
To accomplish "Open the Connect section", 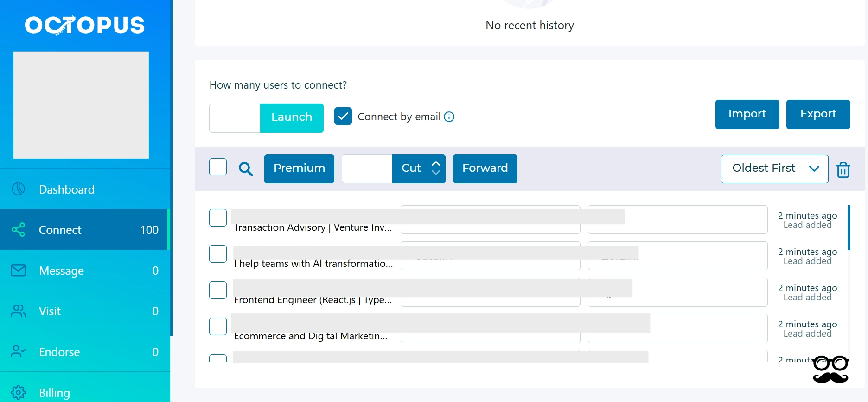I will (x=85, y=230).
